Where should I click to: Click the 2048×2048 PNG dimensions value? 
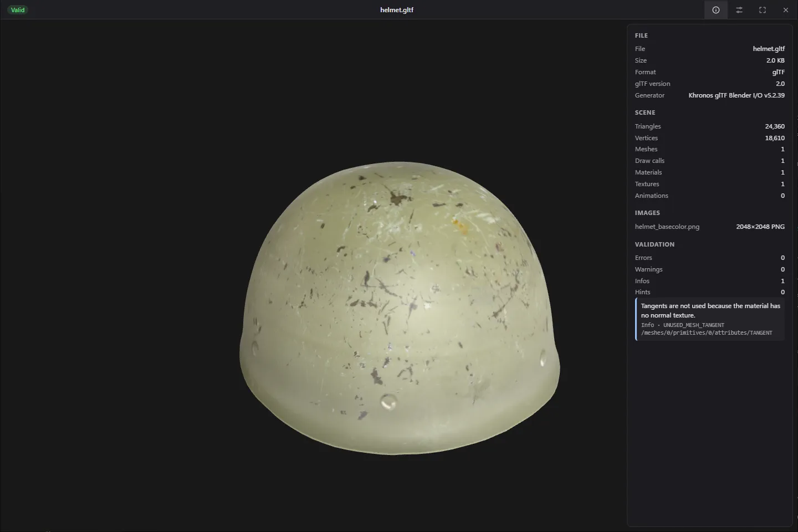[760, 227]
